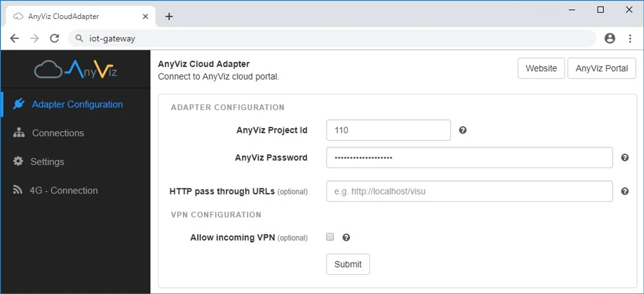Open the AnyViz Portal button
Image resolution: width=644 pixels, height=294 pixels.
pos(602,68)
